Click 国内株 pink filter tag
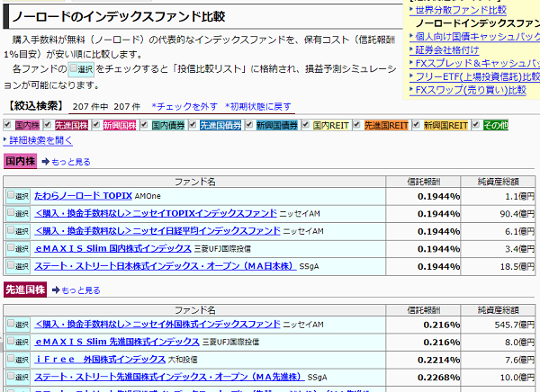Screen dimensions: 540x392 [28, 125]
